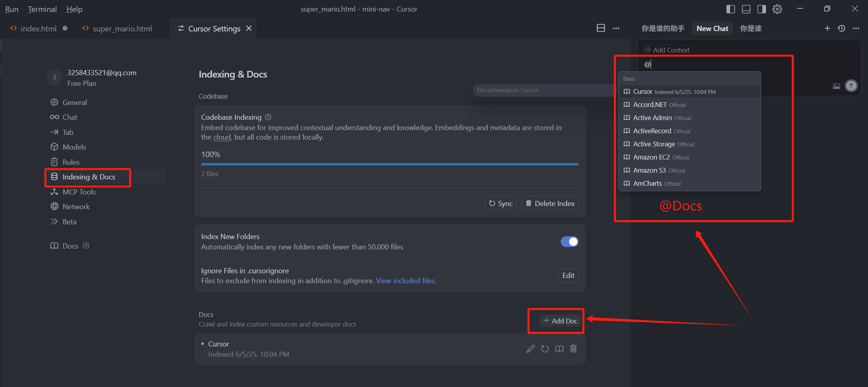Open General settings section
The width and height of the screenshot is (868, 387).
74,102
